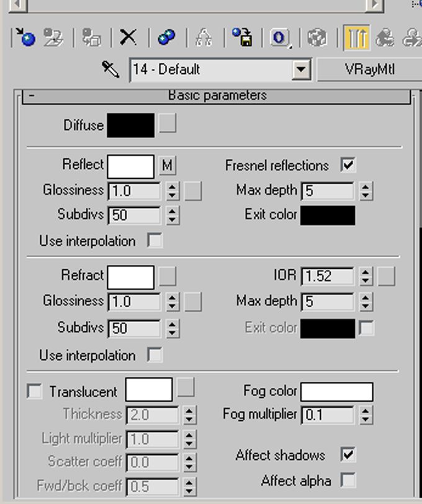This screenshot has height=504, width=422.
Task: Open the Material Effects Channel icon
Action: [x=280, y=37]
